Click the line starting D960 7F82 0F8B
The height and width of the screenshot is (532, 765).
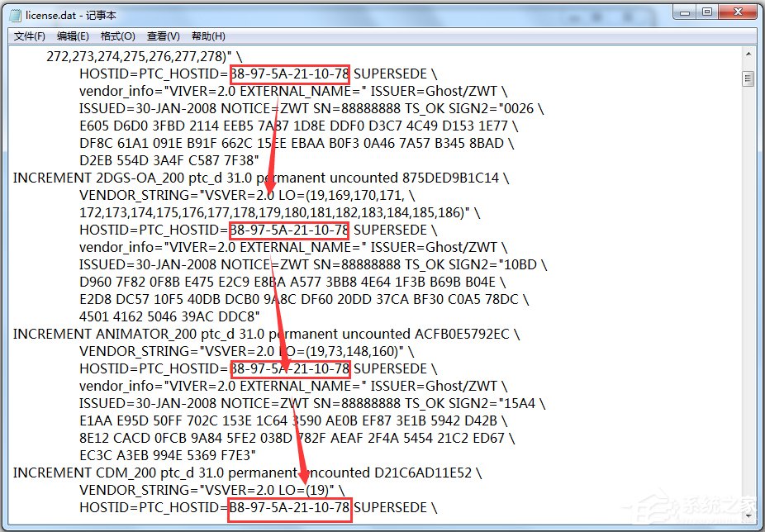tap(292, 282)
